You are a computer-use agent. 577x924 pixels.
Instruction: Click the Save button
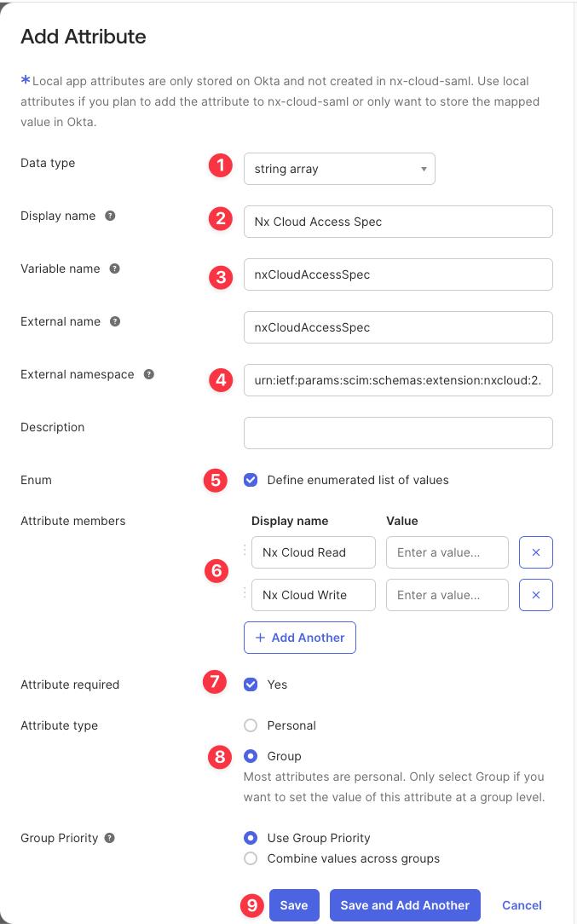point(294,905)
